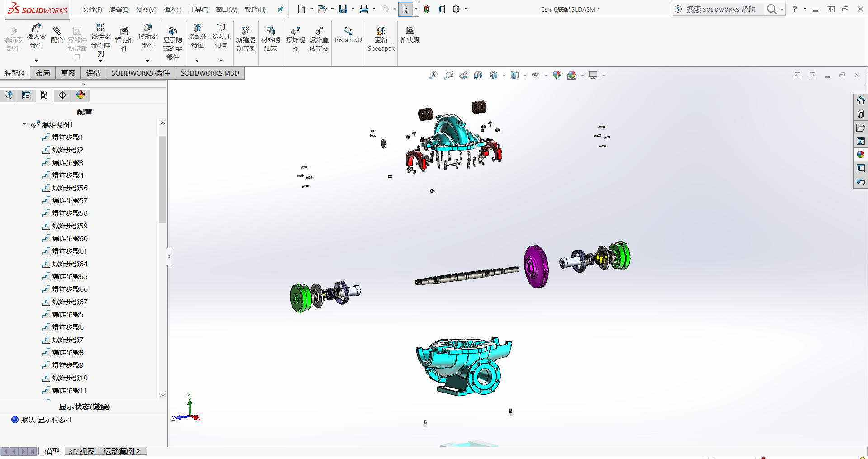The height and width of the screenshot is (459, 868).
Task: Click the Rebuild traffic light icon
Action: coord(426,9)
